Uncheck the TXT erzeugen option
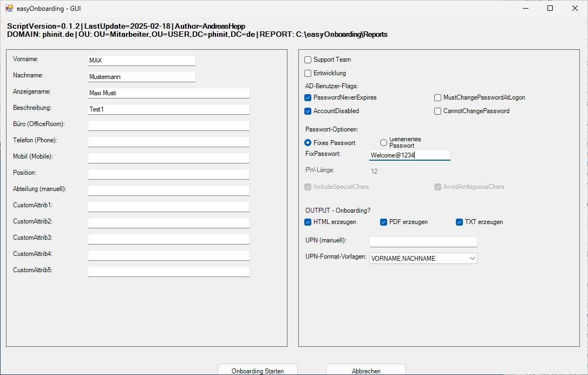This screenshot has width=588, height=375. tap(460, 222)
